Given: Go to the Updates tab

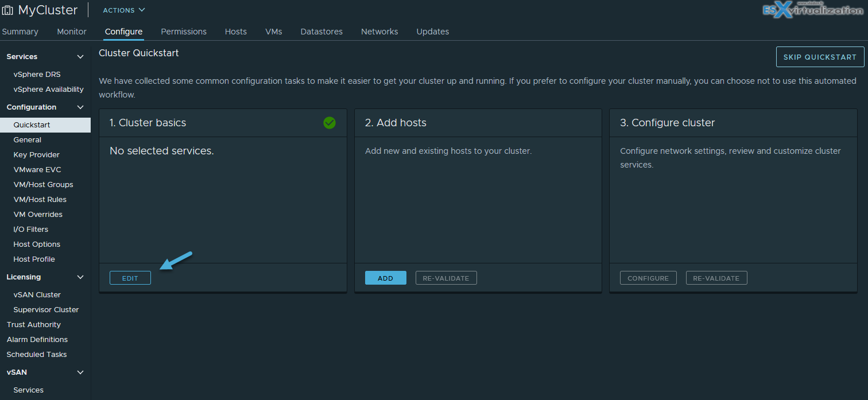Looking at the screenshot, I should click(433, 32).
